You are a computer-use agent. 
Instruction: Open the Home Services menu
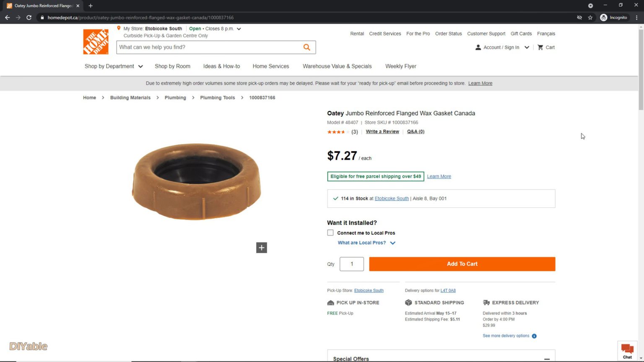pos(271,66)
